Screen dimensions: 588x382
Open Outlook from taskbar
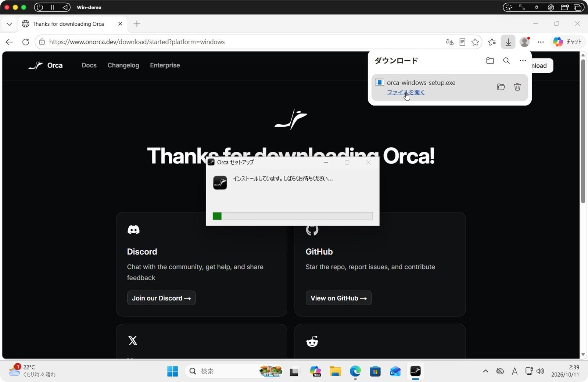[395, 372]
